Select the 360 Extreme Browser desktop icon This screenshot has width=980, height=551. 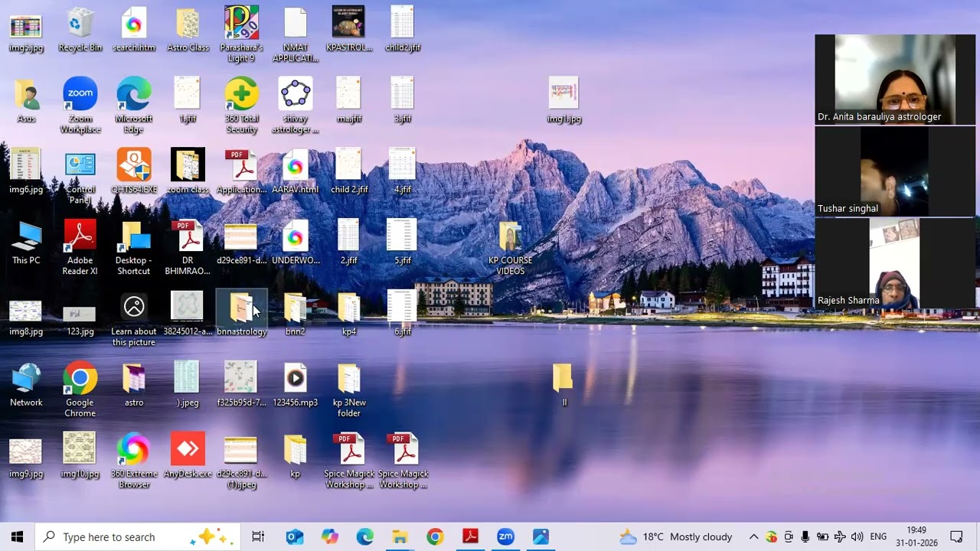134,461
